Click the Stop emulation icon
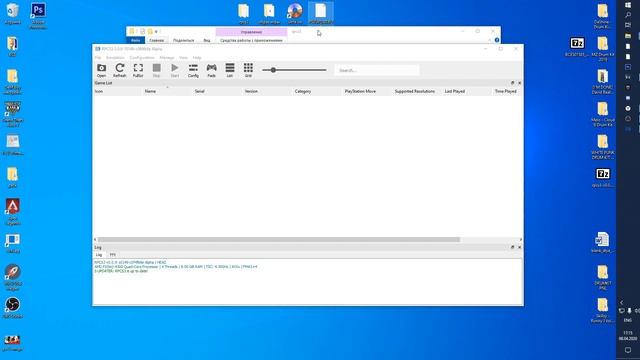The image size is (640, 360). 156,70
